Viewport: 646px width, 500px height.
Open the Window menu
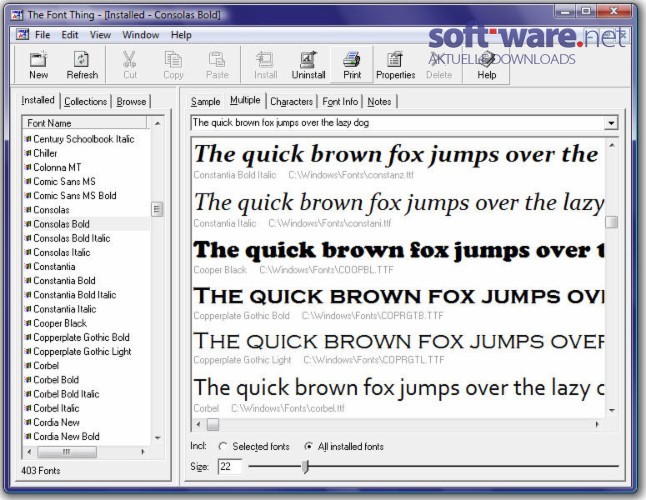(140, 35)
